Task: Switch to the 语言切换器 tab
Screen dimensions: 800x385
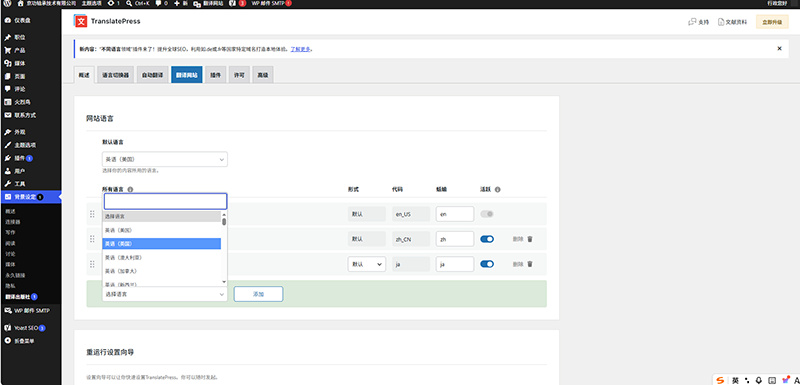Action: coord(115,74)
